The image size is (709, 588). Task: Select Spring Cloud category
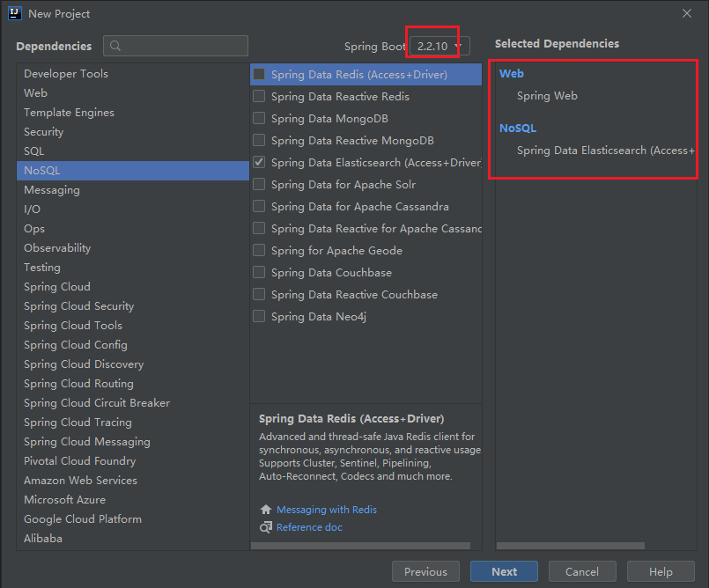pos(133,287)
